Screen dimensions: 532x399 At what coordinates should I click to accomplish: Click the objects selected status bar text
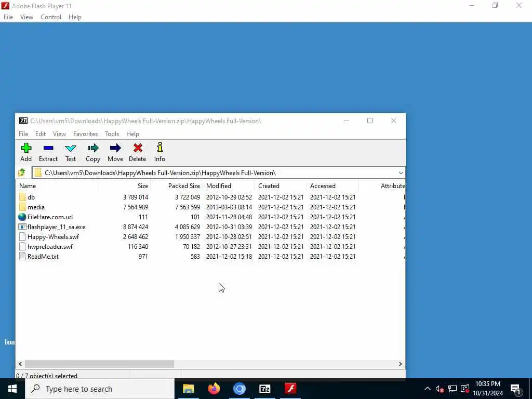click(47, 376)
